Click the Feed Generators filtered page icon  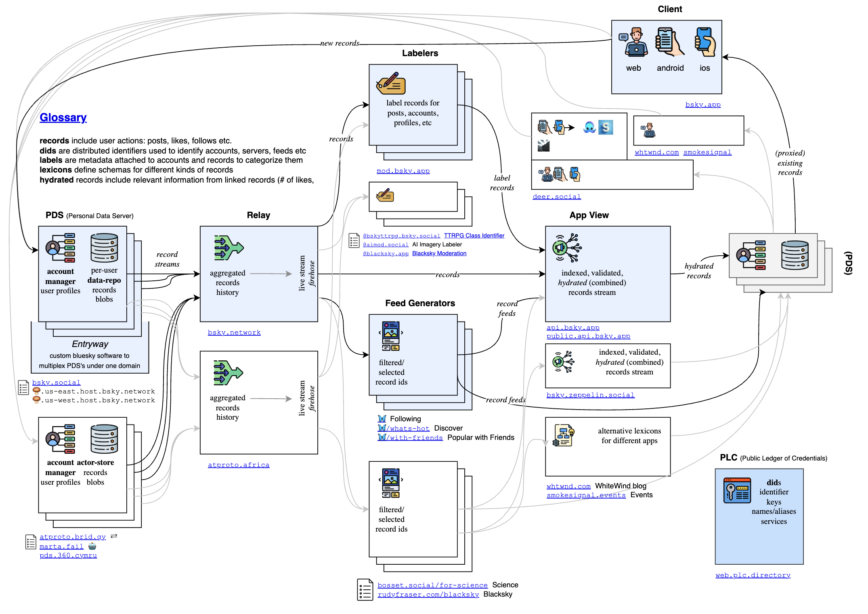(391, 336)
